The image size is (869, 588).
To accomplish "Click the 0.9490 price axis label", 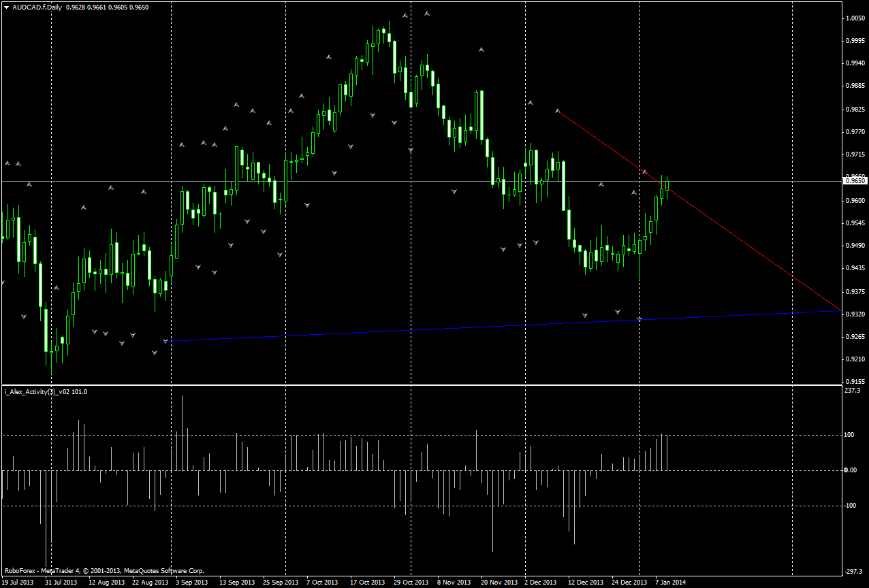I will [855, 246].
